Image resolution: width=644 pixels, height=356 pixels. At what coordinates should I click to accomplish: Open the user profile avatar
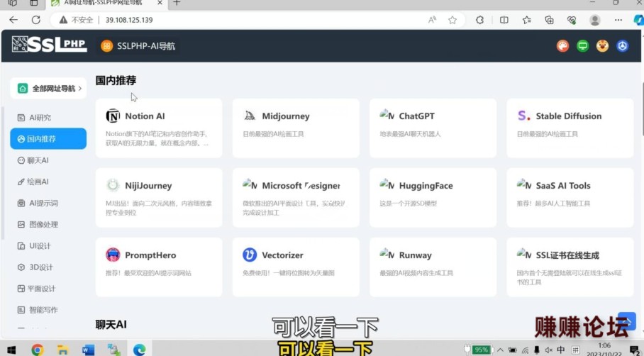click(x=595, y=20)
